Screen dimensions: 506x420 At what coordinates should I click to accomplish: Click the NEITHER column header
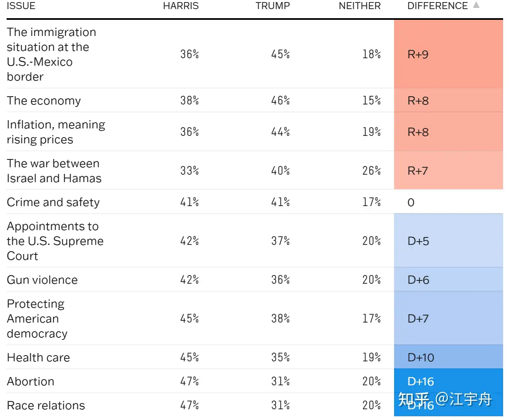[359, 6]
